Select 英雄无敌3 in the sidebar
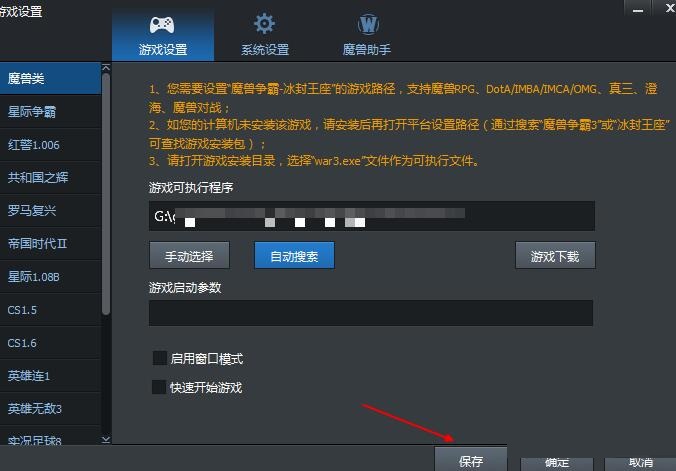The width and height of the screenshot is (676, 471). coord(50,408)
